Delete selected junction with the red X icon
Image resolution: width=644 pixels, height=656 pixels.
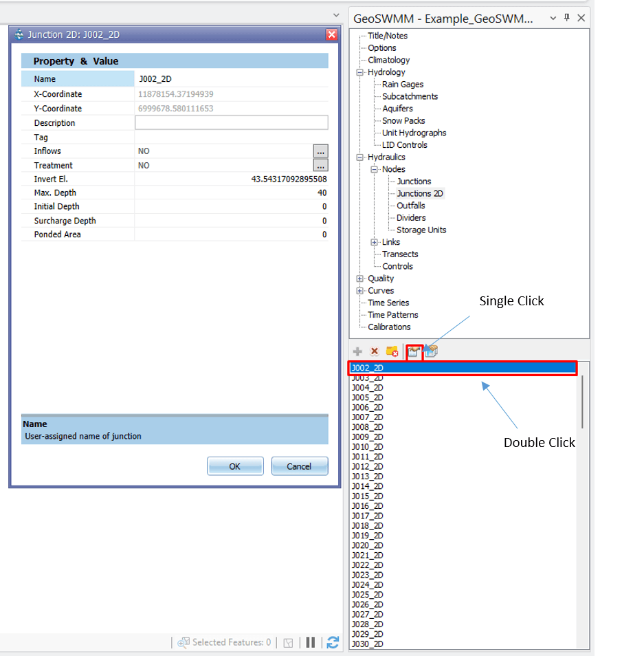375,351
